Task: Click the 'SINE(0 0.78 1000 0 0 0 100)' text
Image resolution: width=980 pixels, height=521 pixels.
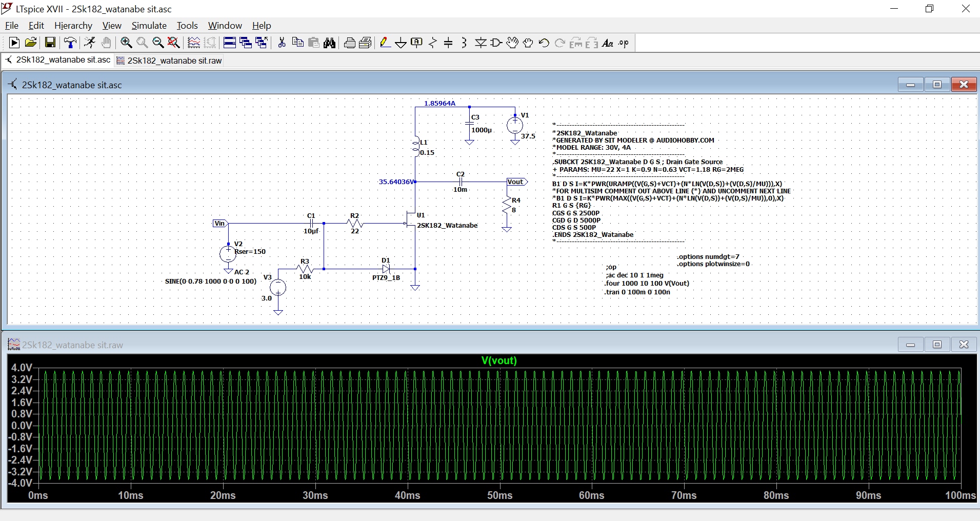Action: (211, 282)
